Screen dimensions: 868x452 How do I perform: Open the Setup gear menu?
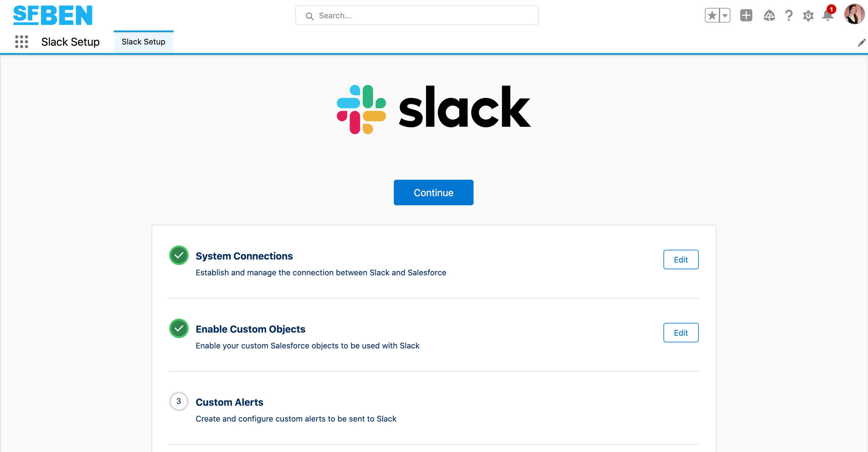point(808,16)
